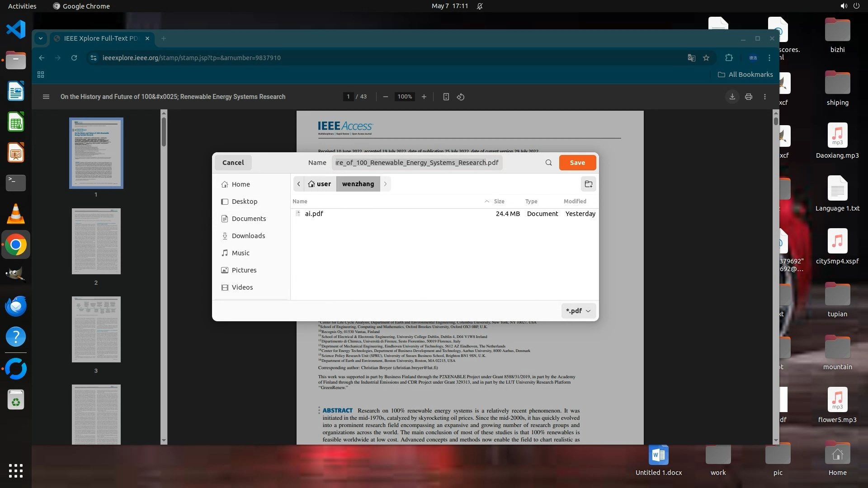This screenshot has width=868, height=488.
Task: Print the PDF with the printer icon
Action: (749, 97)
